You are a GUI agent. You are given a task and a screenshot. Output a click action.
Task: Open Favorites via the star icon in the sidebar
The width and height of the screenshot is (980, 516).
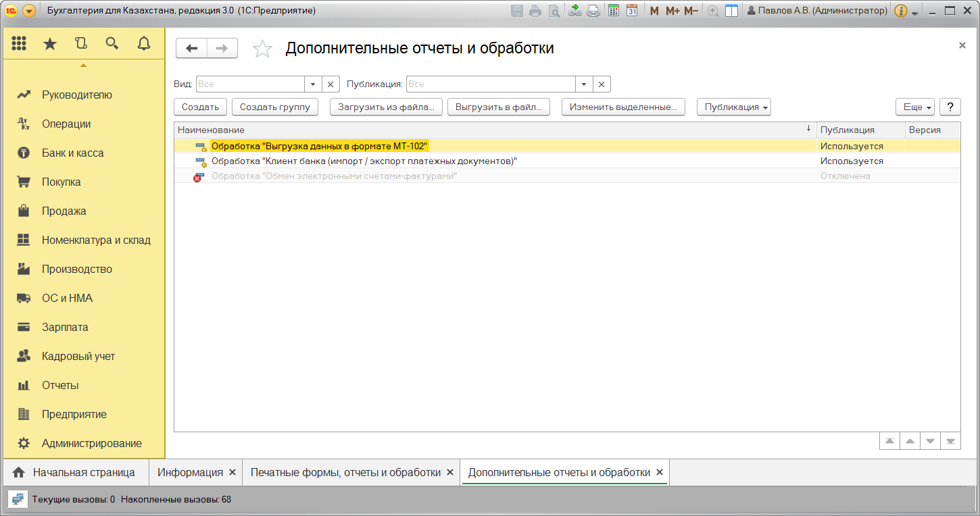50,44
